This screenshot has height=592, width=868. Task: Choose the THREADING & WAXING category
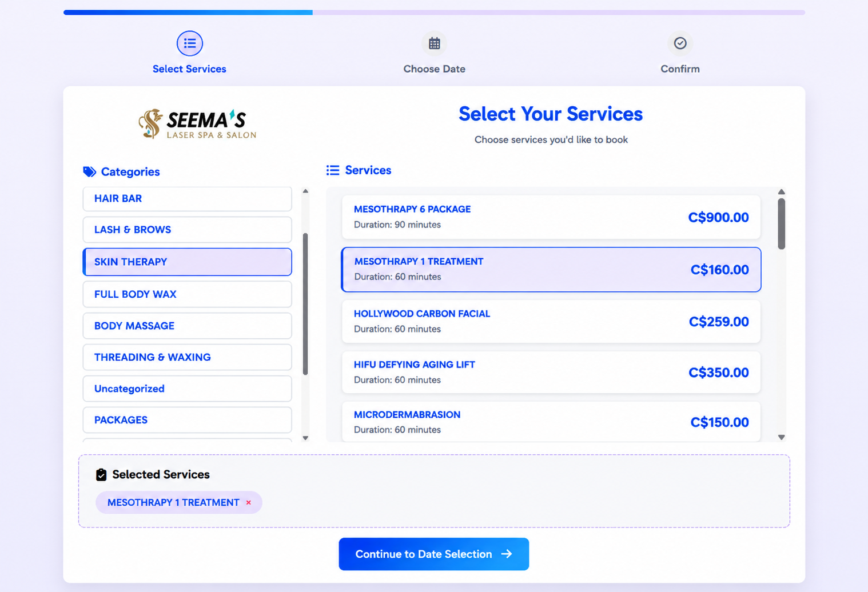pos(188,357)
